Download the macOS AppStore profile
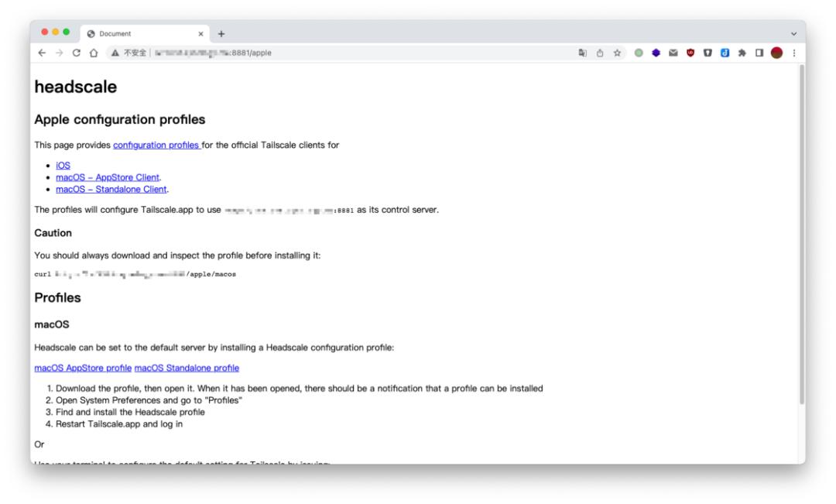Screen dimensions: 836x504 coord(83,368)
